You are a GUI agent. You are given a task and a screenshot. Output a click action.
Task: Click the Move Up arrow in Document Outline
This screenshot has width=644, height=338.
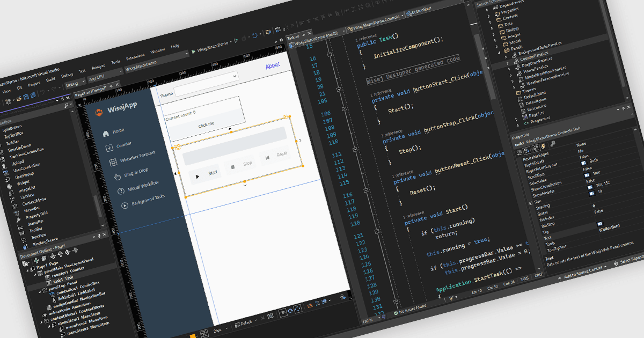(60, 254)
